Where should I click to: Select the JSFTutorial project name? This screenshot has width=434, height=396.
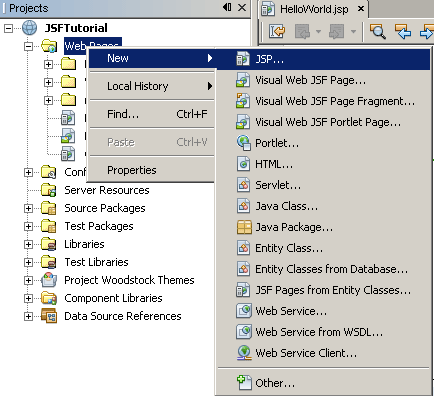76,28
